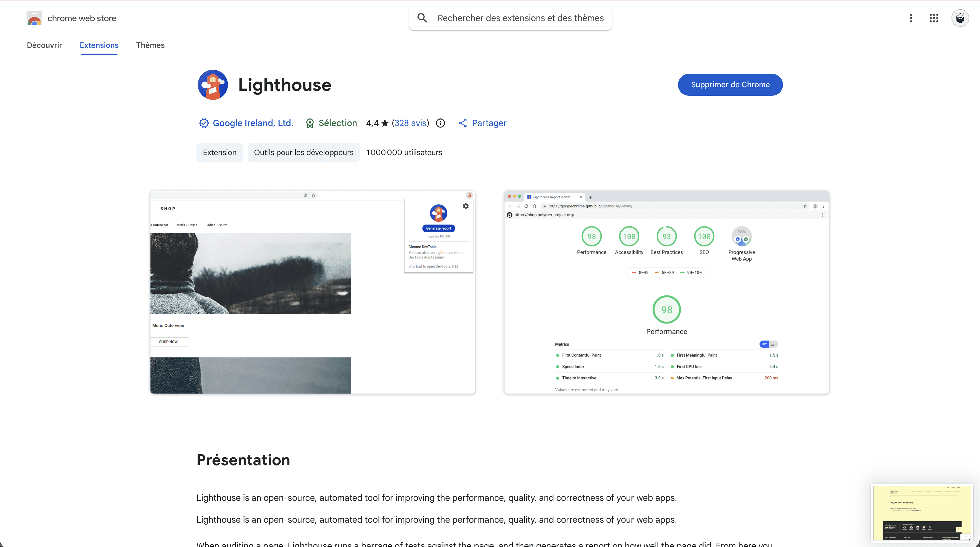Open Google Ireland, Ltd. publisher link
Image resolution: width=980 pixels, height=547 pixels.
[x=253, y=123]
